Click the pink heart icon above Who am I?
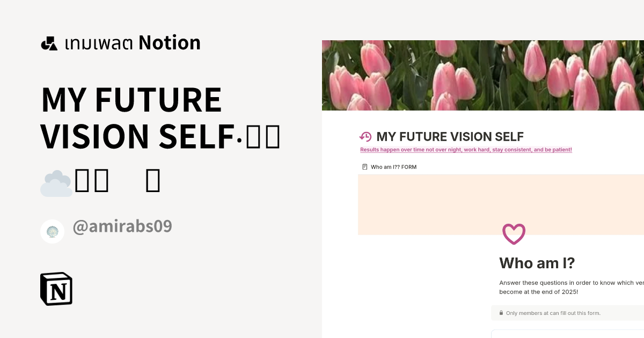This screenshot has height=338, width=644. coord(514,234)
